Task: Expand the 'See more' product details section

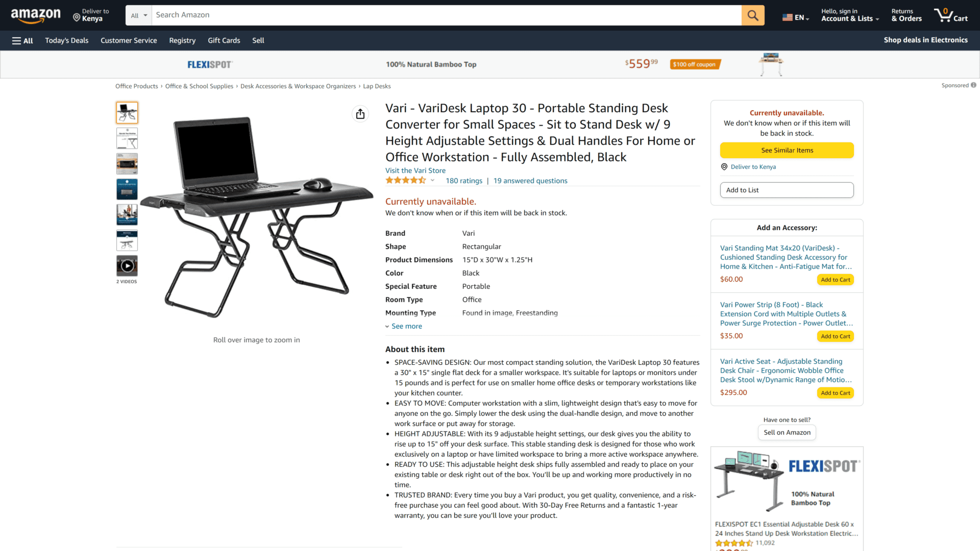Action: (404, 325)
